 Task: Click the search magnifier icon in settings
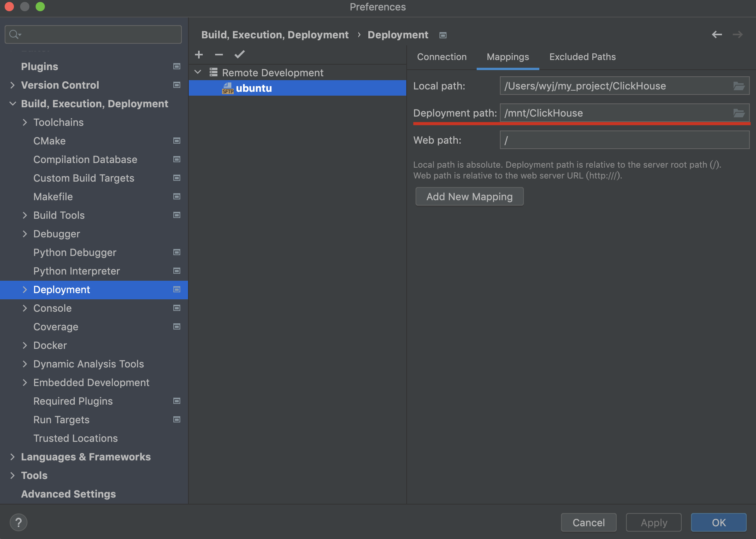point(14,34)
